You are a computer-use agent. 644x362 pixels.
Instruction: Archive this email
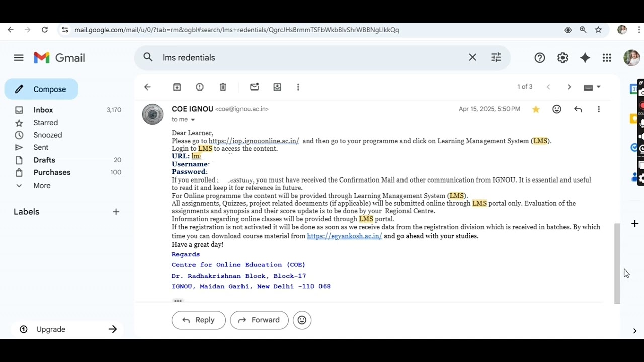(177, 87)
